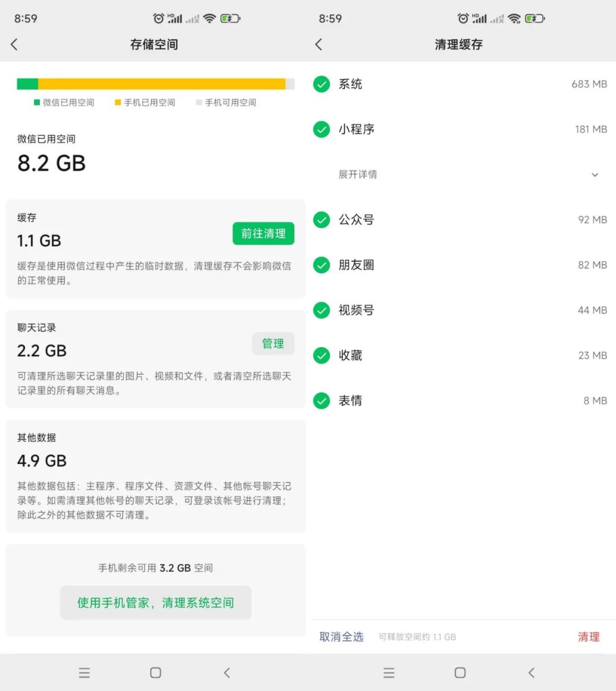
Task: Tap back arrow on right navigation bar
Action: [x=532, y=673]
